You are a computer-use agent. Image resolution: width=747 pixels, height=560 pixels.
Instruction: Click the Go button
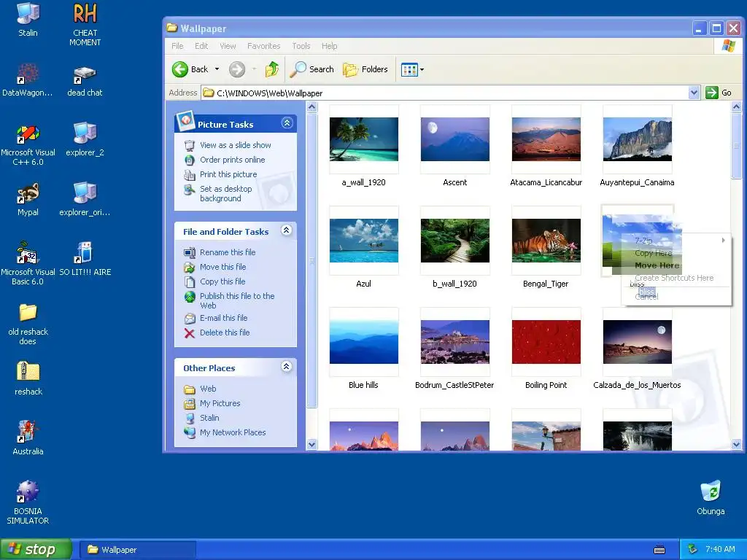719,93
